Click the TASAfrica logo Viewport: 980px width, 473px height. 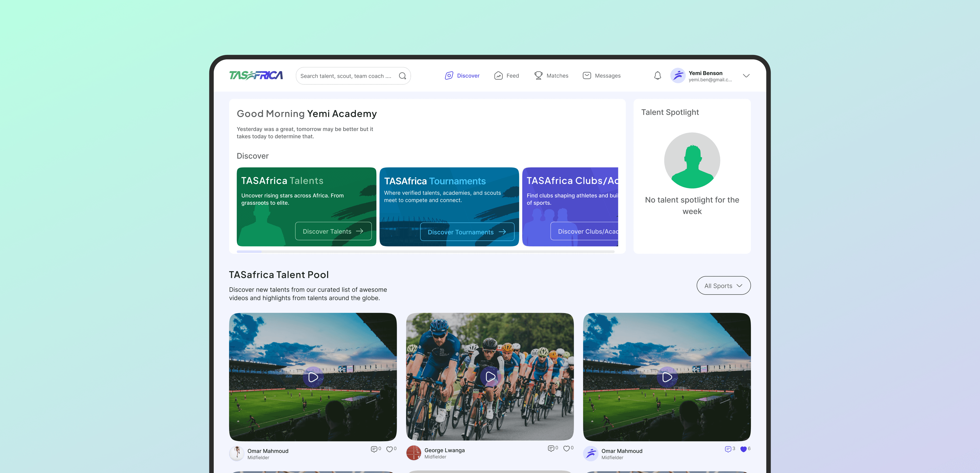(x=256, y=75)
